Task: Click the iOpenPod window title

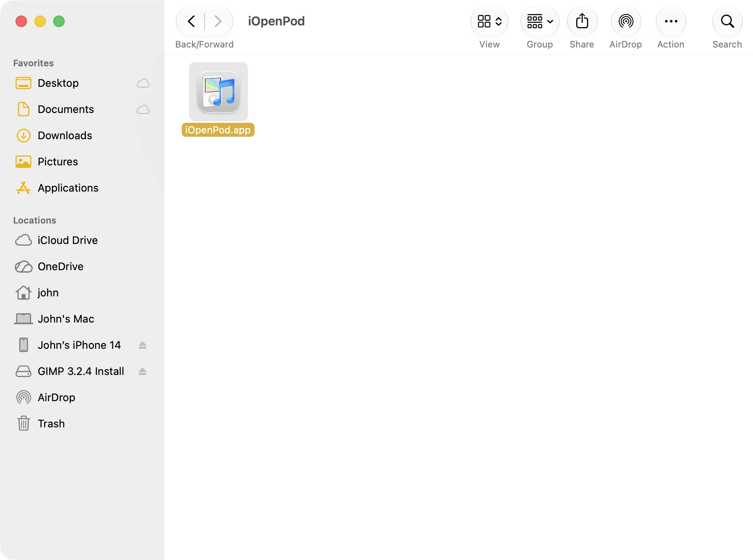Action: point(276,21)
